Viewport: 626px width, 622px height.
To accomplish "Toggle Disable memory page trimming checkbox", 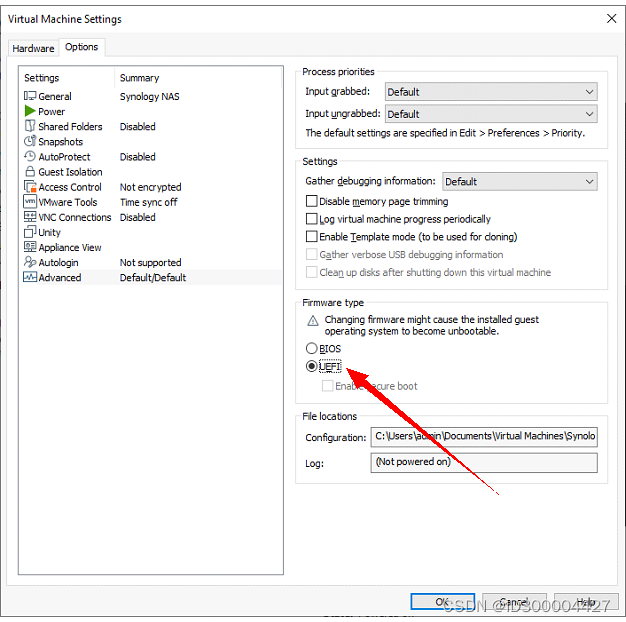I will [311, 201].
